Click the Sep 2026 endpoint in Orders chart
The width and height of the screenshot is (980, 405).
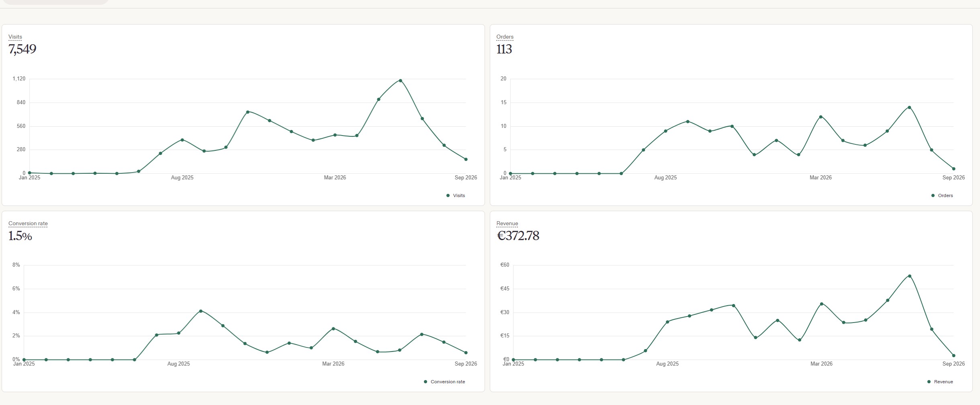(x=953, y=169)
